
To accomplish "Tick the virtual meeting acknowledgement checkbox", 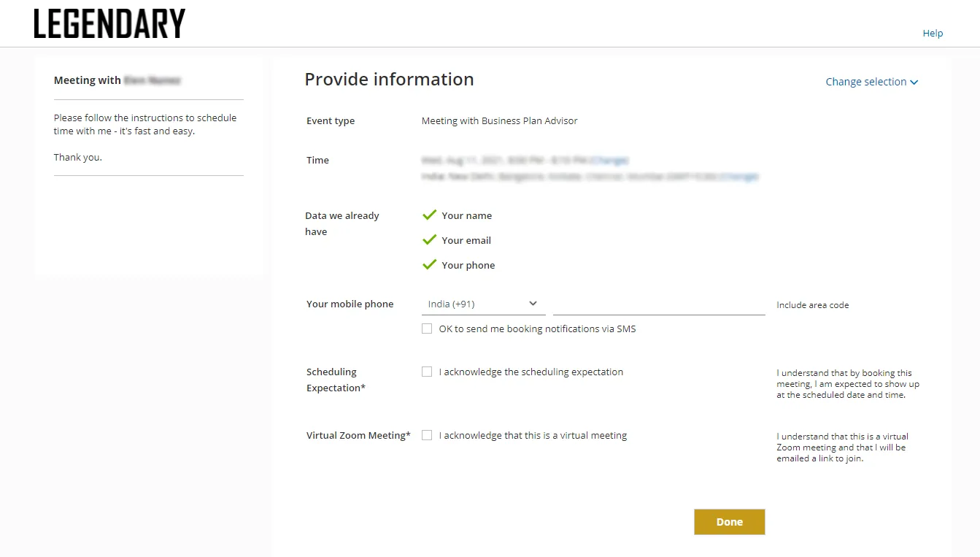I will [x=427, y=435].
